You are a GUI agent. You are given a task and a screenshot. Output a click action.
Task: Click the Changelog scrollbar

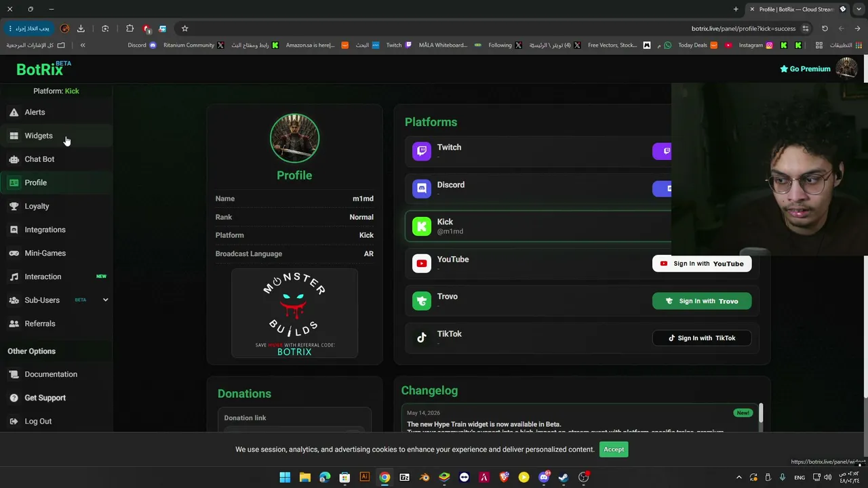pyautogui.click(x=761, y=412)
